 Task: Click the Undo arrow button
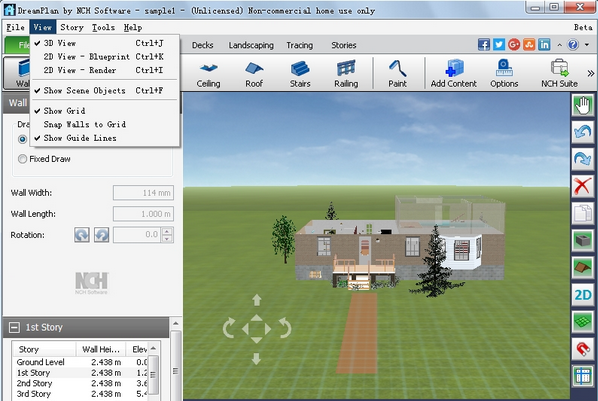point(582,132)
